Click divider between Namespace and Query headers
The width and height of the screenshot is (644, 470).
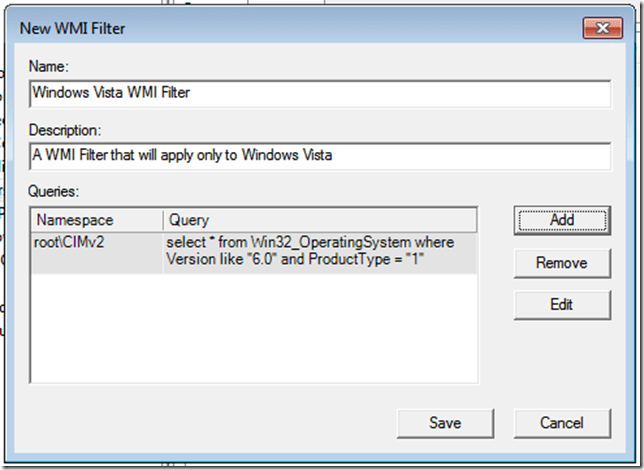tap(162, 219)
